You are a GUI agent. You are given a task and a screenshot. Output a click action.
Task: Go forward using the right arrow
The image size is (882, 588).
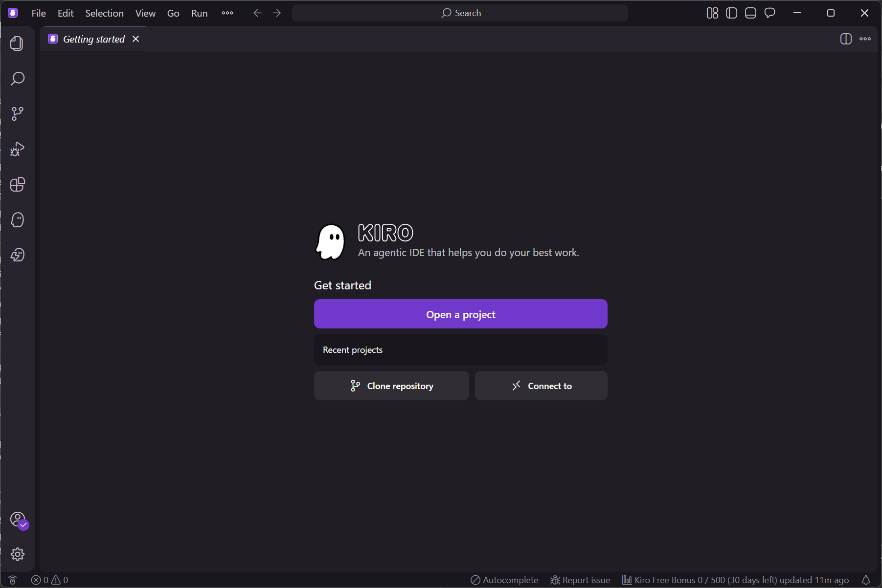click(277, 13)
